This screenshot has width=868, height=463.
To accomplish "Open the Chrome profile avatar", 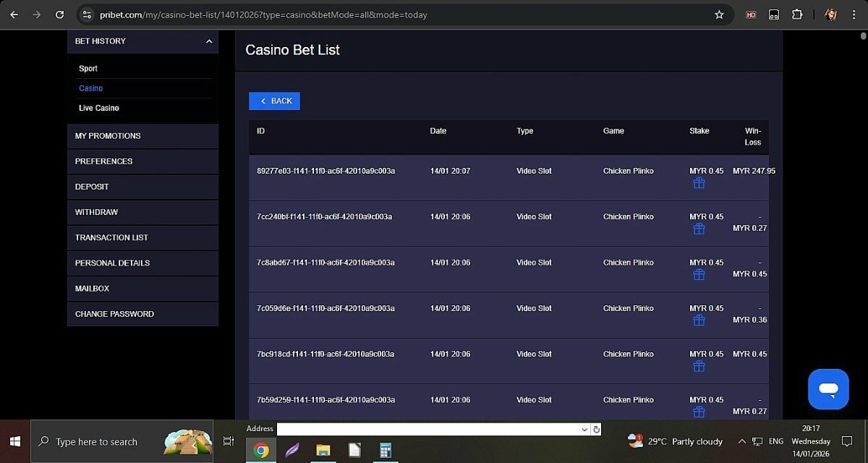I will [x=831, y=14].
